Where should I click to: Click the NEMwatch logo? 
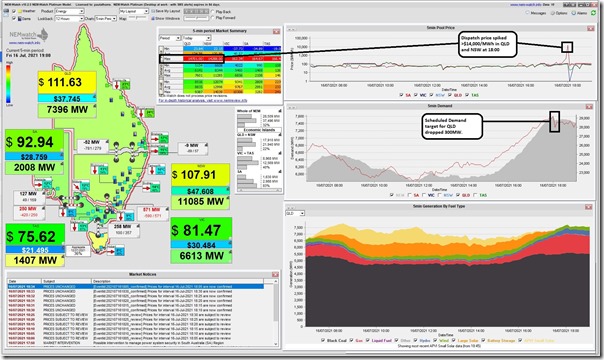pos(29,35)
